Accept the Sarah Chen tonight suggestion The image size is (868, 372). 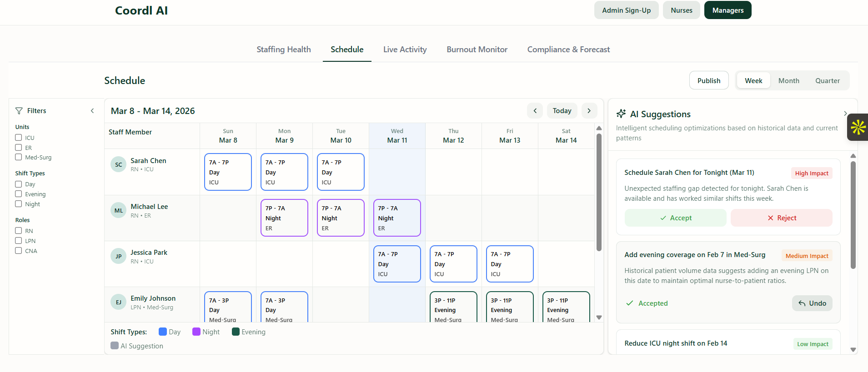click(x=675, y=218)
